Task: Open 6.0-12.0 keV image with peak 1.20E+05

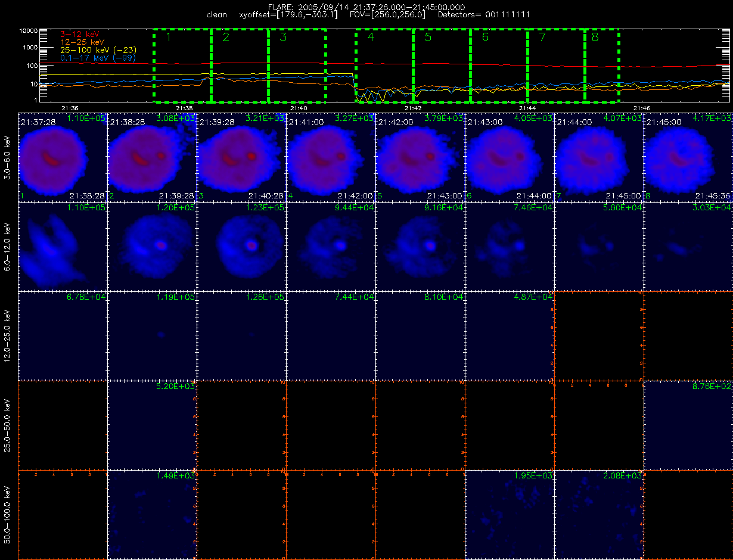Action: (x=152, y=246)
